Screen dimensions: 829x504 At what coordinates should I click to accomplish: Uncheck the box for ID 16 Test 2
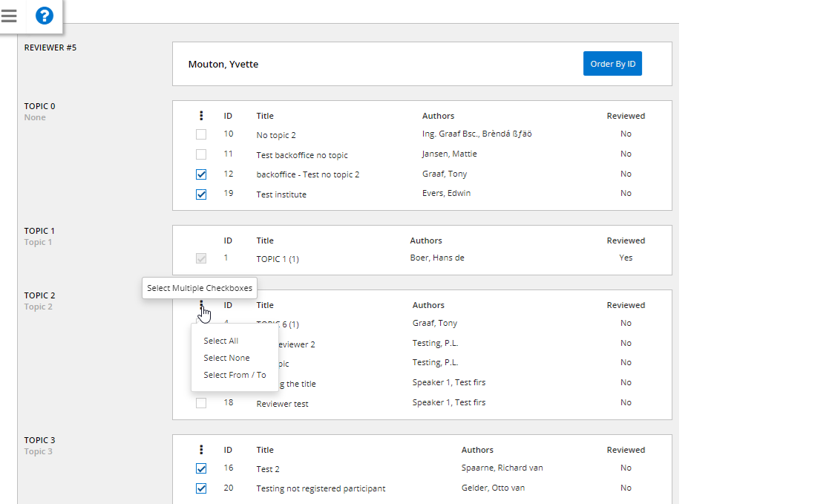click(201, 468)
